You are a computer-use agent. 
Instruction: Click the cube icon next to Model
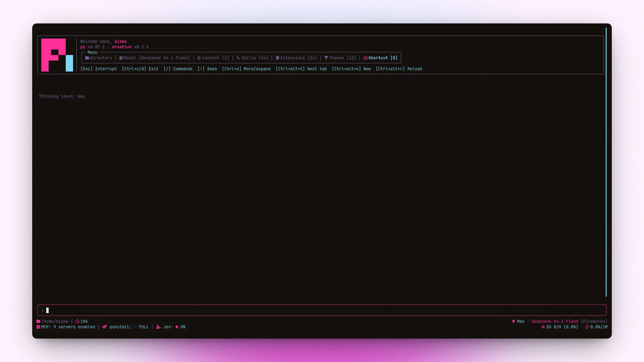pos(121,58)
